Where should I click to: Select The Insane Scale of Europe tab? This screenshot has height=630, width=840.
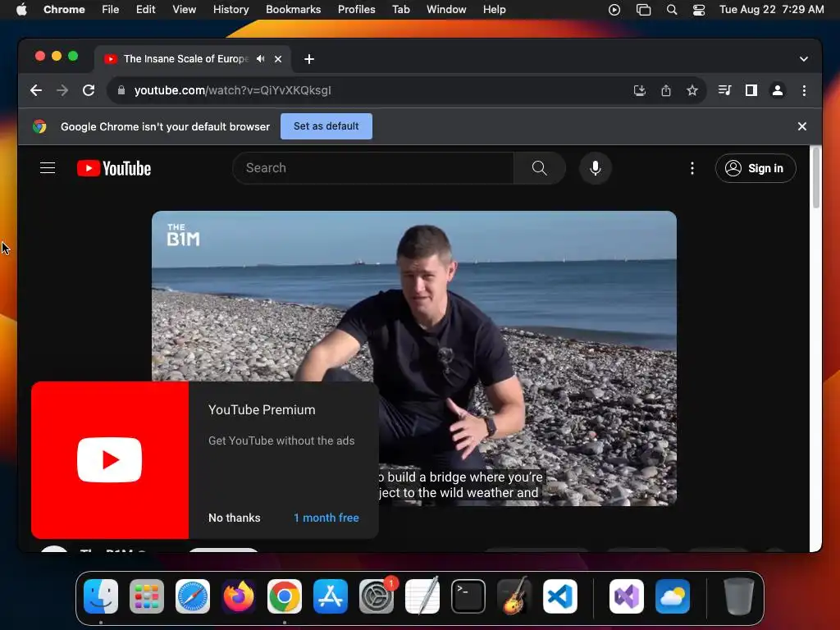coord(185,59)
